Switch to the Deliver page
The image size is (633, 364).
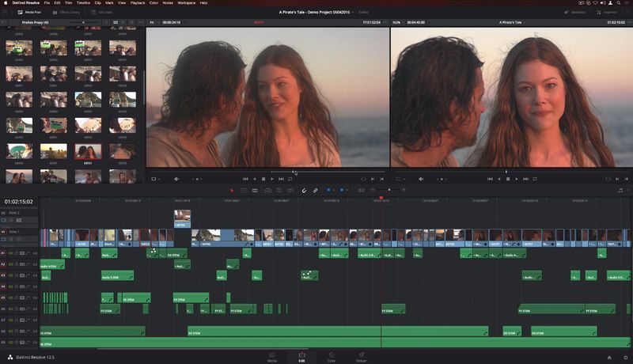(x=362, y=357)
